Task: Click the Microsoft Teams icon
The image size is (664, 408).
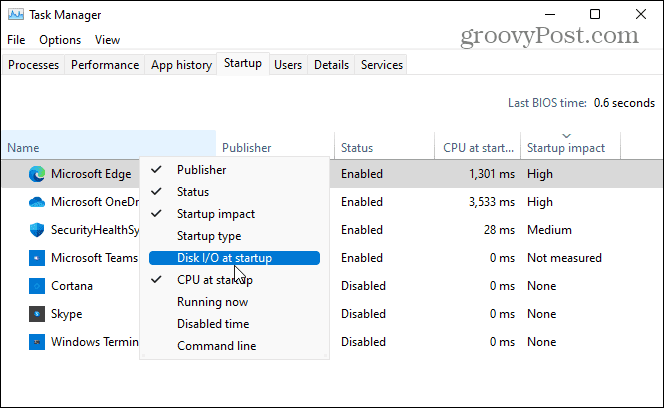Action: click(37, 258)
